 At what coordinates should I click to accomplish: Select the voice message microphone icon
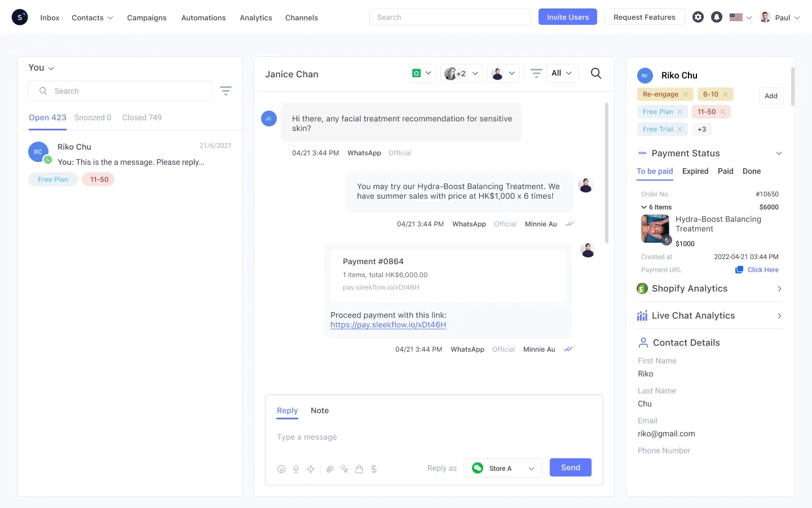[296, 468]
